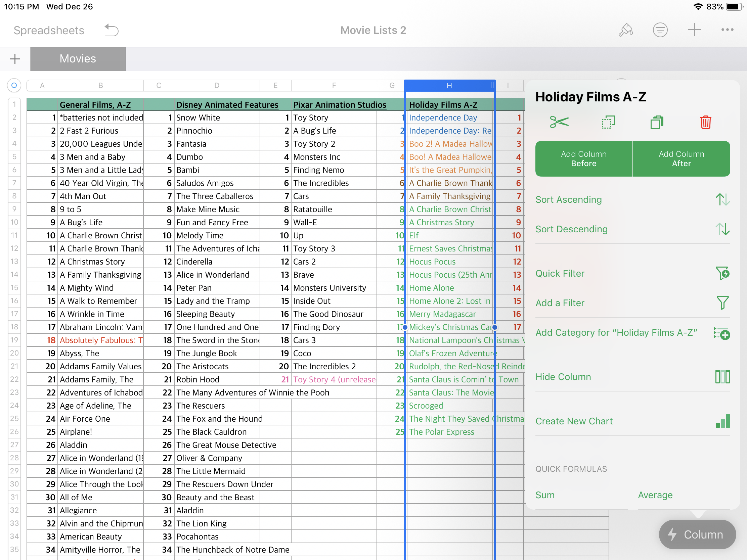The height and width of the screenshot is (560, 747).
Task: Insert Sum quick formula
Action: (545, 495)
